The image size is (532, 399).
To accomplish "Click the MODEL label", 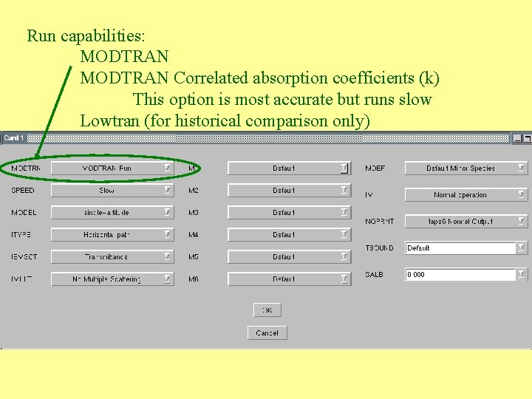I will click(24, 212).
